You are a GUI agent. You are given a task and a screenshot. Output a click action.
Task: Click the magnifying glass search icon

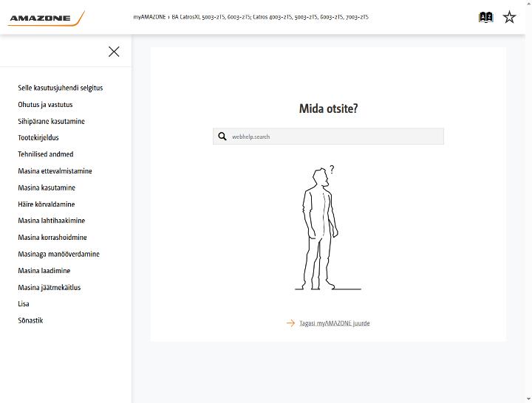point(222,137)
